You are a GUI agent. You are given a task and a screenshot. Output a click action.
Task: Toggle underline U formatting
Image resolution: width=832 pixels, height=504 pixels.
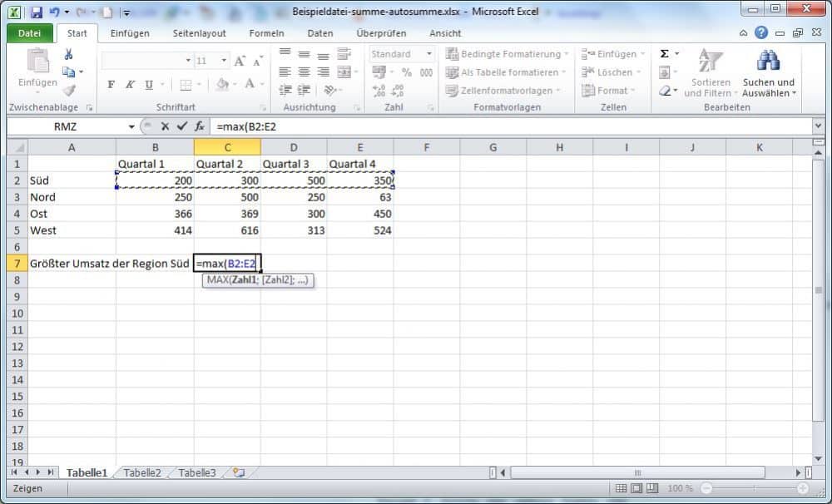[149, 84]
